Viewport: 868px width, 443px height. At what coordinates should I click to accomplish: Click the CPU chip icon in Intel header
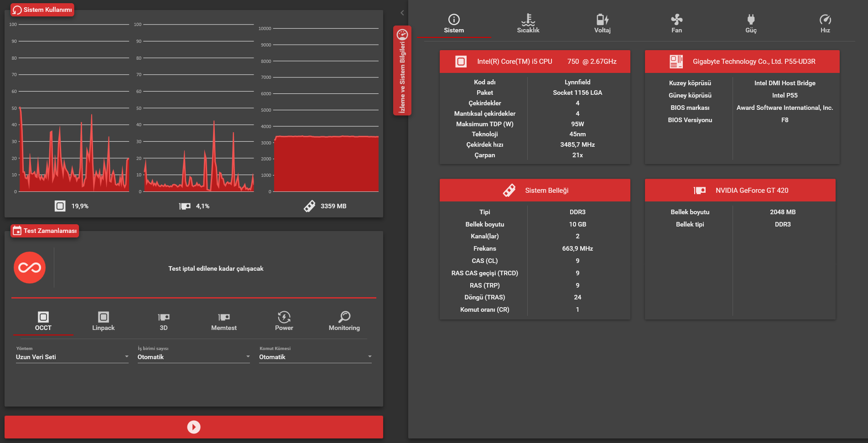pos(461,62)
